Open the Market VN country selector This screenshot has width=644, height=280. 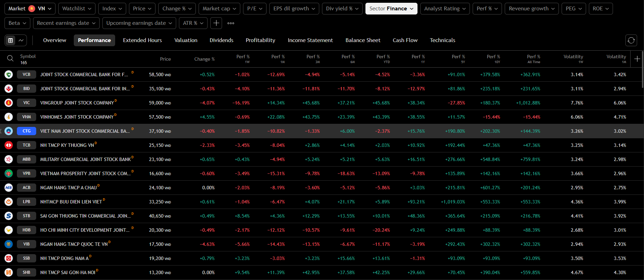(30, 9)
